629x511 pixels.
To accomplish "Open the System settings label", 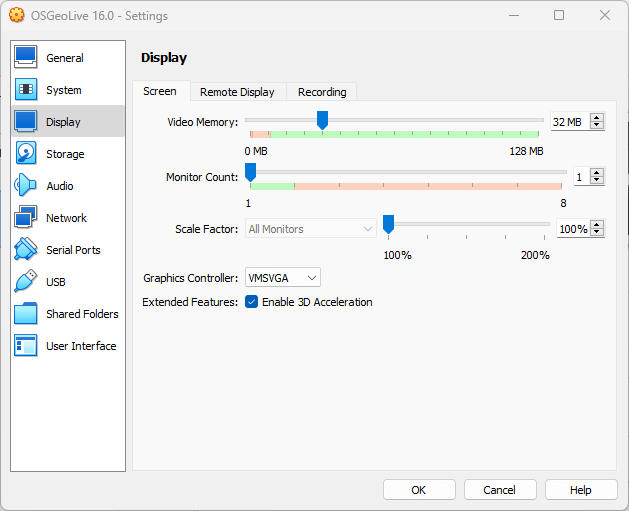I will pos(63,90).
